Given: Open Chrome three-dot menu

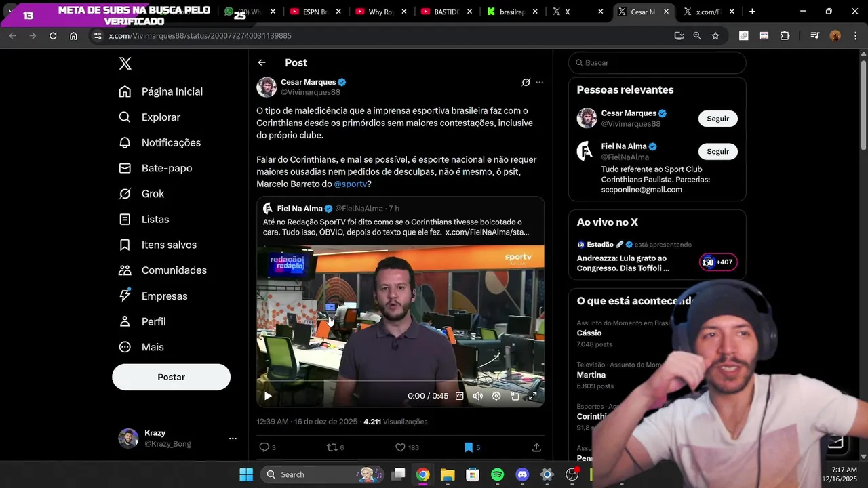Looking at the screenshot, I should pyautogui.click(x=854, y=35).
